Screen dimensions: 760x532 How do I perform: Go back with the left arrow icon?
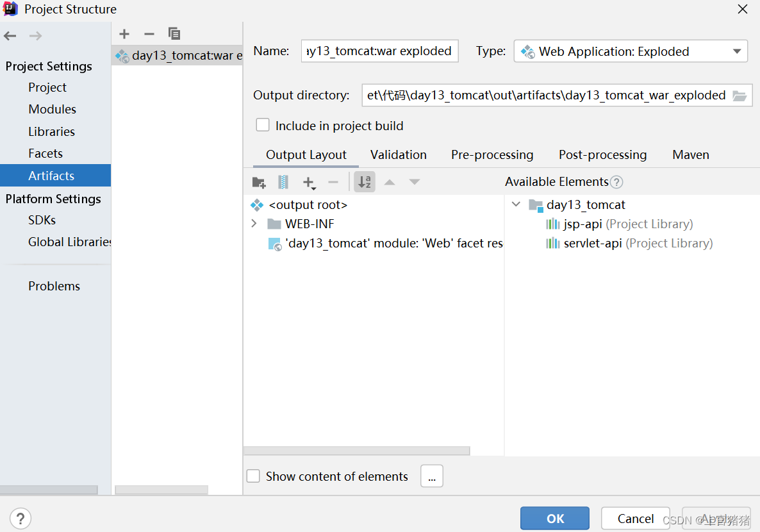tap(10, 35)
